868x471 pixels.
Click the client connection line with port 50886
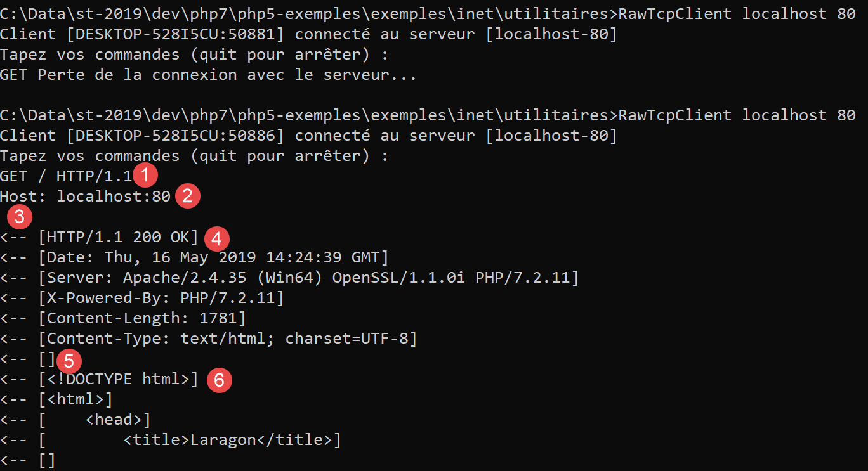308,136
